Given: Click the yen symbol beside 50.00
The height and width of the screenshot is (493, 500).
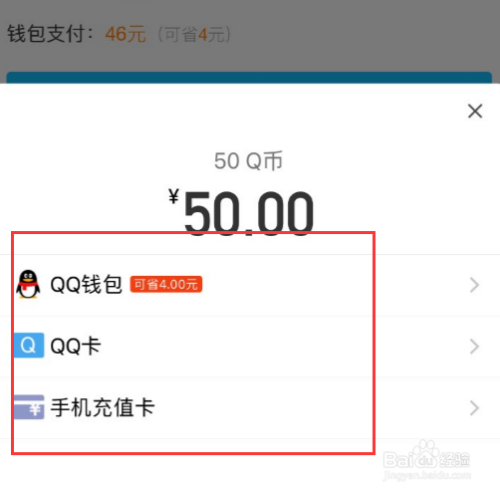Looking at the screenshot, I should [x=174, y=196].
